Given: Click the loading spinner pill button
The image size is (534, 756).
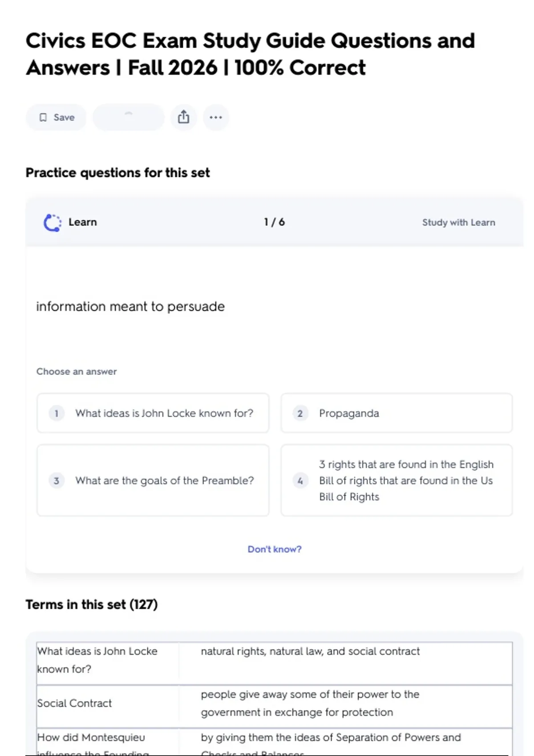Looking at the screenshot, I should [129, 117].
